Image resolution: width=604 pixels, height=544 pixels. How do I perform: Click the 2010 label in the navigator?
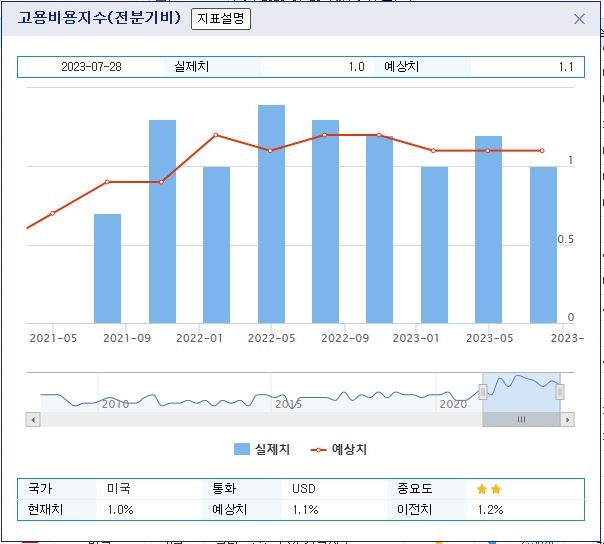coord(116,404)
